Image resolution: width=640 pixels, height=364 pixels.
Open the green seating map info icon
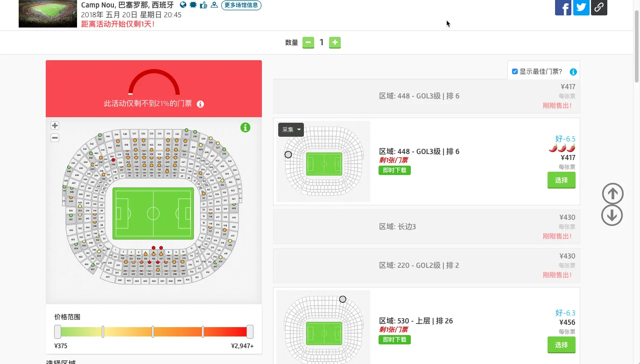[245, 127]
